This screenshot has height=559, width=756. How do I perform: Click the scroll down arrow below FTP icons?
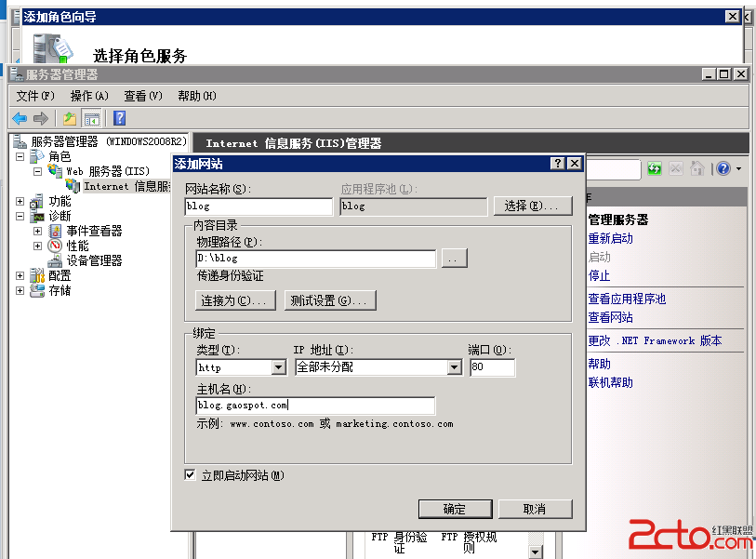536,552
